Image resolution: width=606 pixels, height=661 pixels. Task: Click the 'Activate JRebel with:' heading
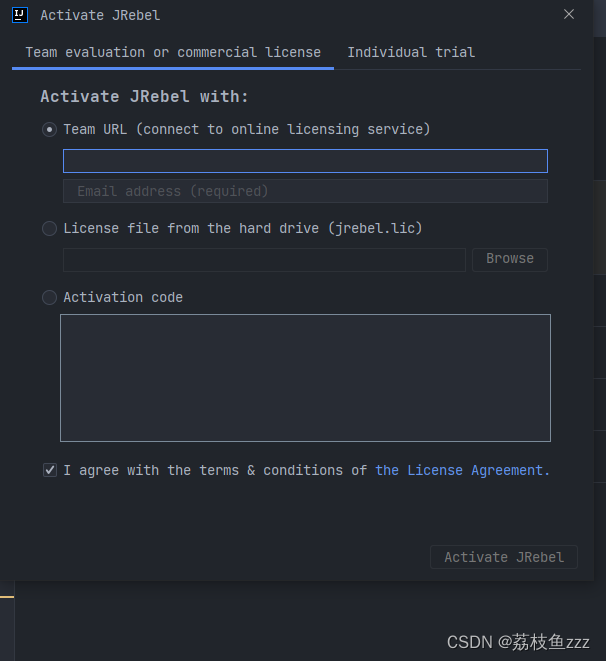pyautogui.click(x=144, y=97)
